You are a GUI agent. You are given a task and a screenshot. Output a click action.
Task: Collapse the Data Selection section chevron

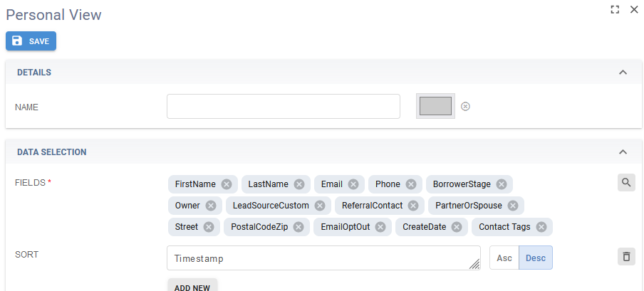click(623, 152)
